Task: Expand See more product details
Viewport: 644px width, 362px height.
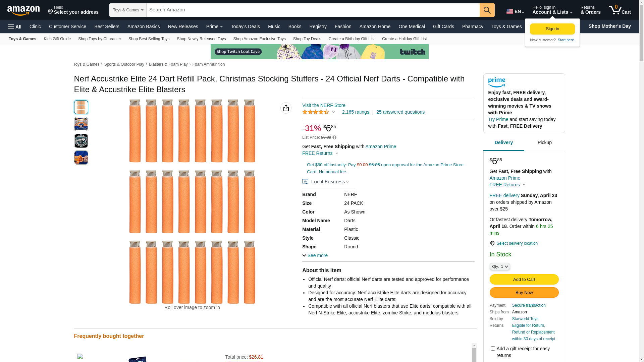Action: tap(315, 255)
